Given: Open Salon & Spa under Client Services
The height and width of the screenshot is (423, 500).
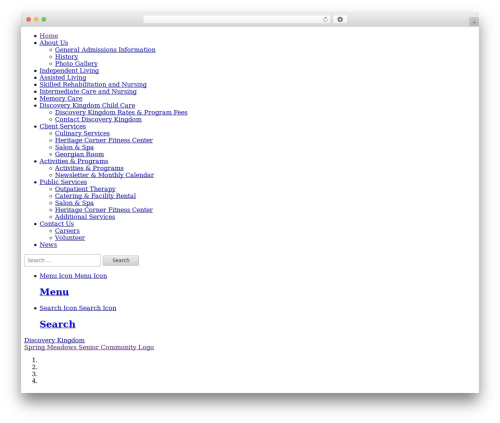Looking at the screenshot, I should pos(74,147).
